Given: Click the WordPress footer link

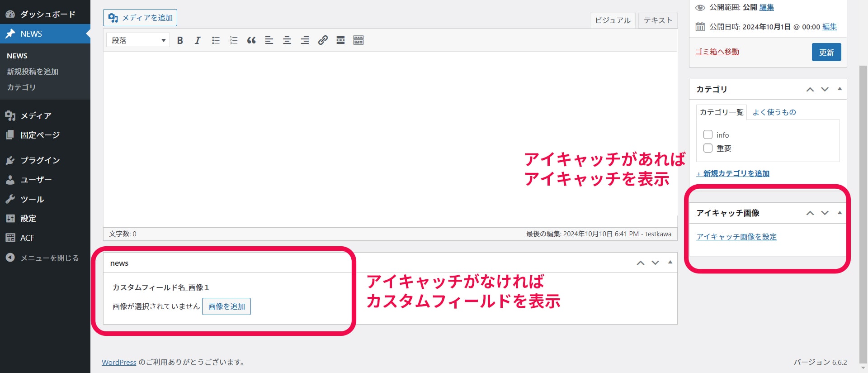Looking at the screenshot, I should point(119,362).
